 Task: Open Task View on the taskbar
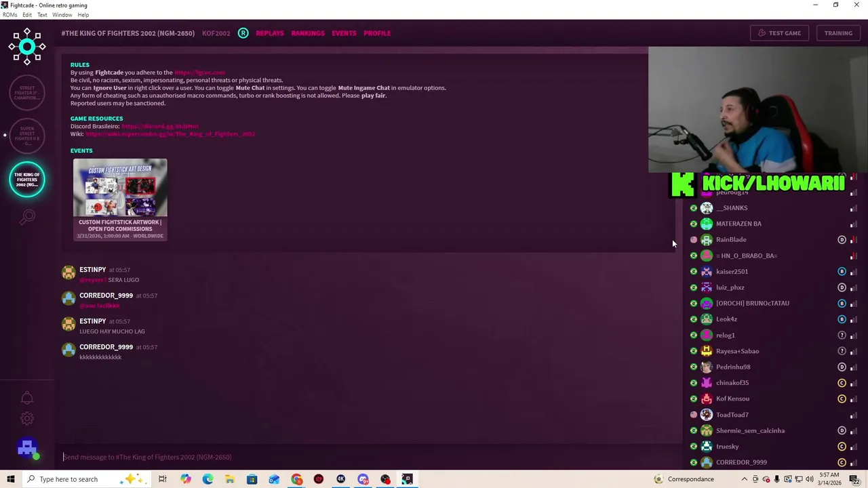click(163, 479)
